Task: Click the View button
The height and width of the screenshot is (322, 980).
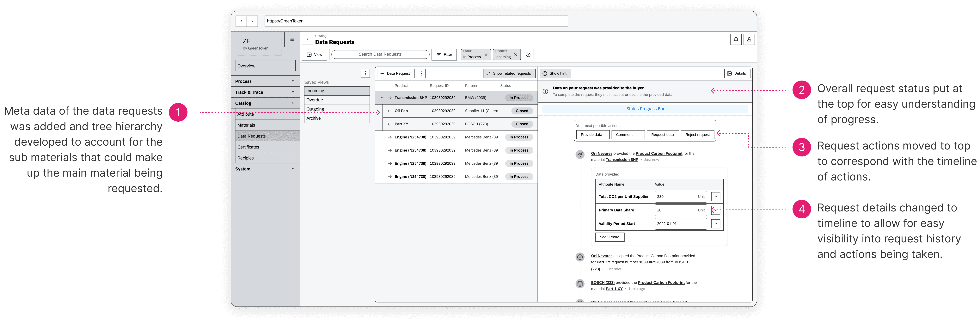Action: tap(315, 55)
